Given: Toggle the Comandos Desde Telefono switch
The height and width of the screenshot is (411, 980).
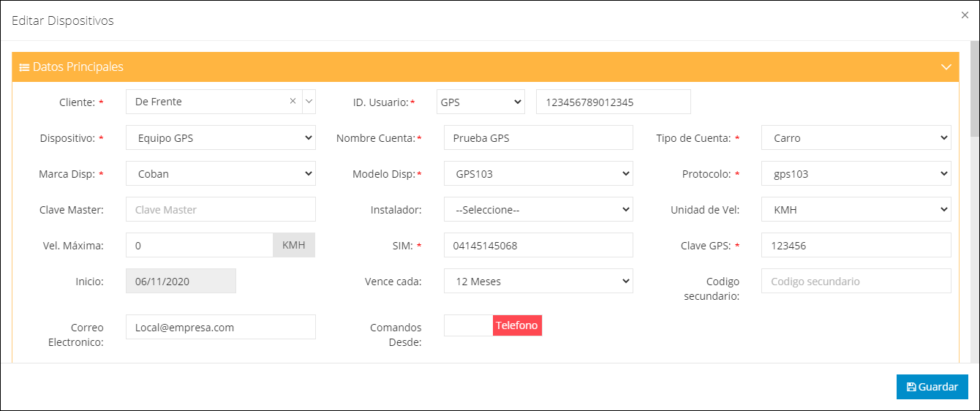Looking at the screenshot, I should click(493, 325).
